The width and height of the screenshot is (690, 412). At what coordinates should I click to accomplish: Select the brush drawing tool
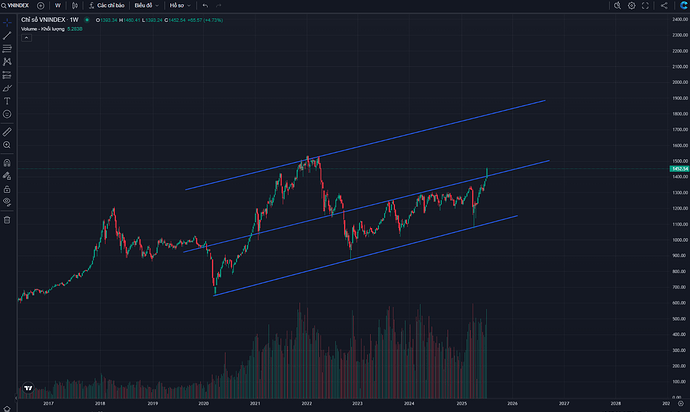click(7, 88)
